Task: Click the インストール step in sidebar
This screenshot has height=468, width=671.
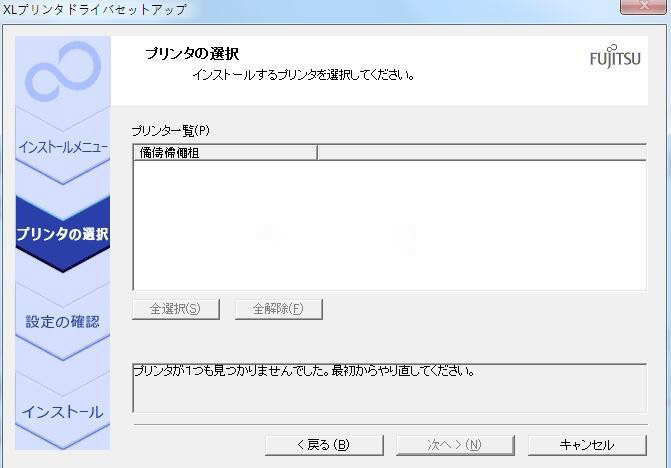Action: coord(62,412)
